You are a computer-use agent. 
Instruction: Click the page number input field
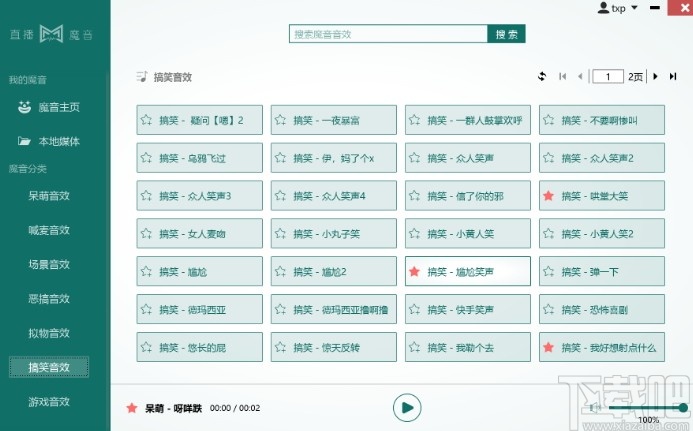[x=608, y=76]
